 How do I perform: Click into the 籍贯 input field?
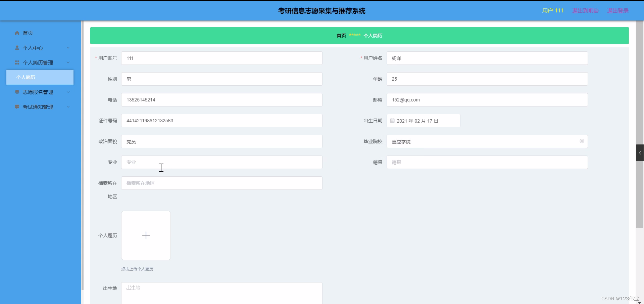point(487,162)
